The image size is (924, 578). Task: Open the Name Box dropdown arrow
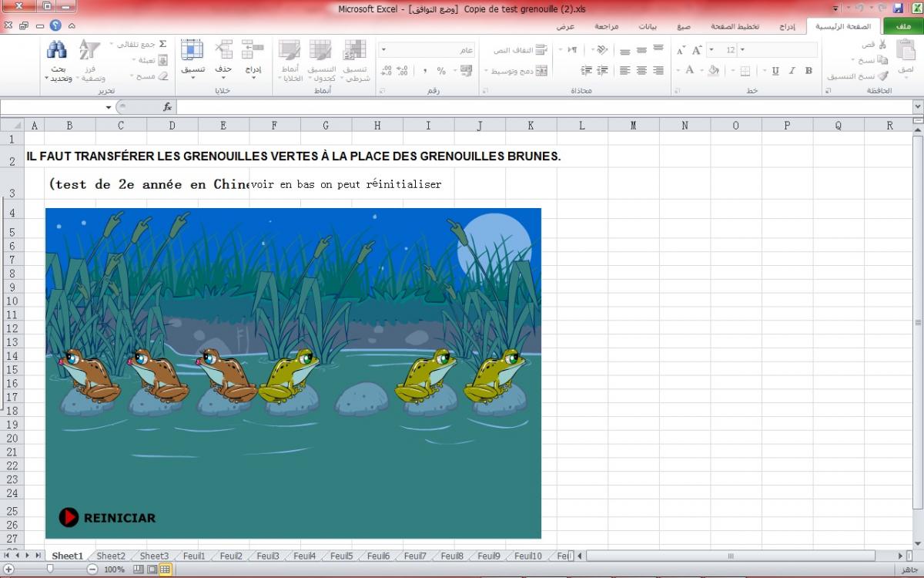109,107
